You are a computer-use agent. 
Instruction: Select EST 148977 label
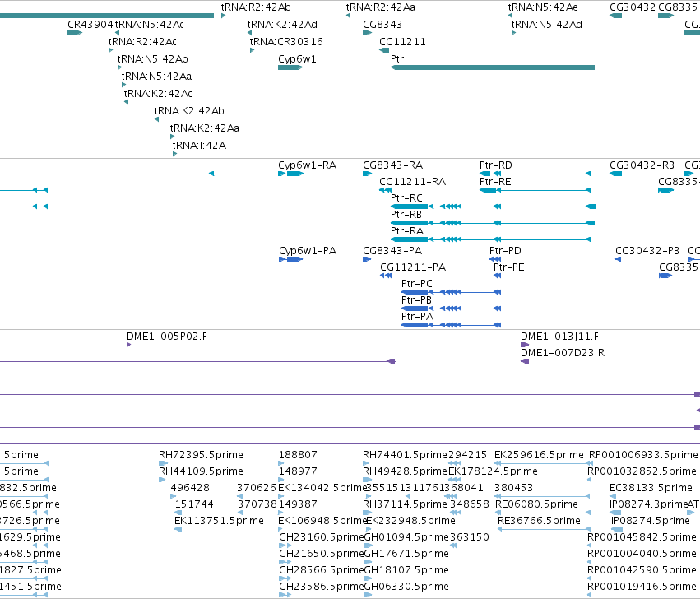[x=298, y=471]
